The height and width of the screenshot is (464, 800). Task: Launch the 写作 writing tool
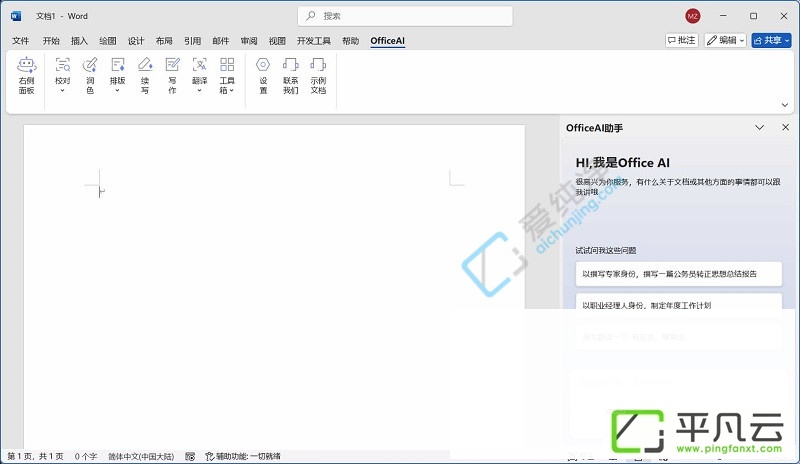pyautogui.click(x=172, y=76)
